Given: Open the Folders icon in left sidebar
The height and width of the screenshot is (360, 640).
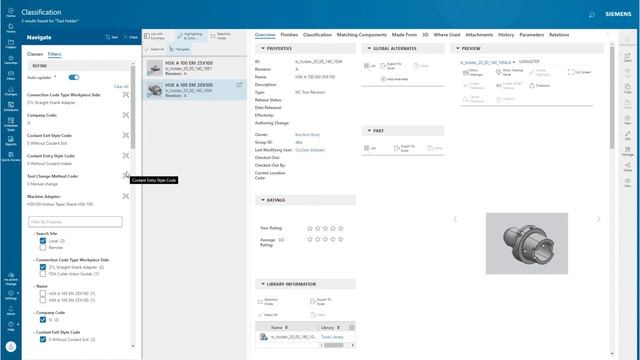Looking at the screenshot, I should [11, 44].
